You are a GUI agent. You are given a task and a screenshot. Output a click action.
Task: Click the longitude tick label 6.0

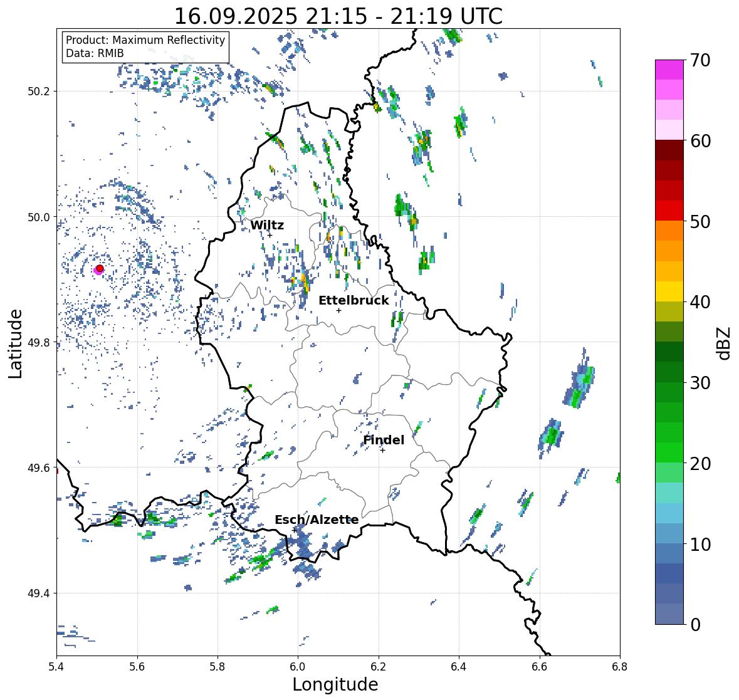(298, 666)
